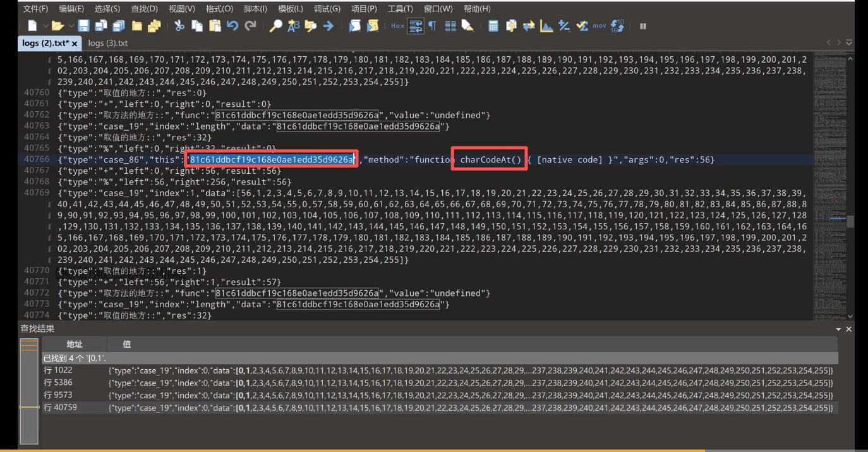Open Find with the magnifier icon
The image size is (868, 452).
[276, 26]
